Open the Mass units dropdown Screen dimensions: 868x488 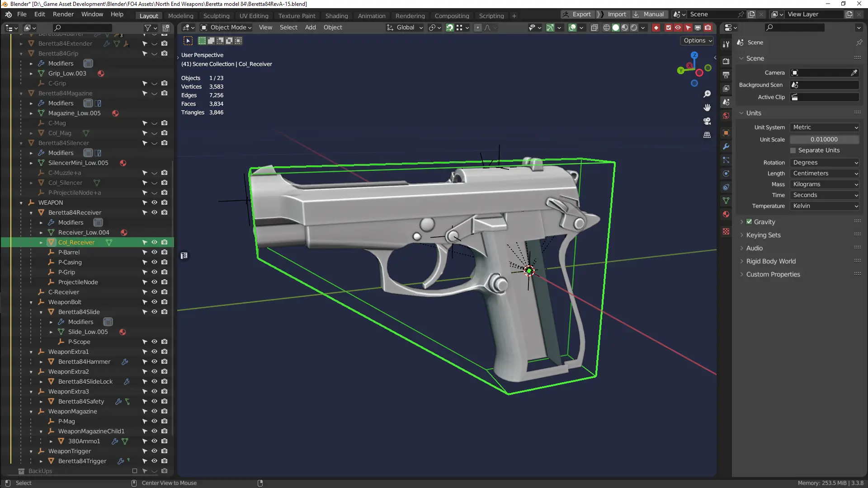[825, 184]
